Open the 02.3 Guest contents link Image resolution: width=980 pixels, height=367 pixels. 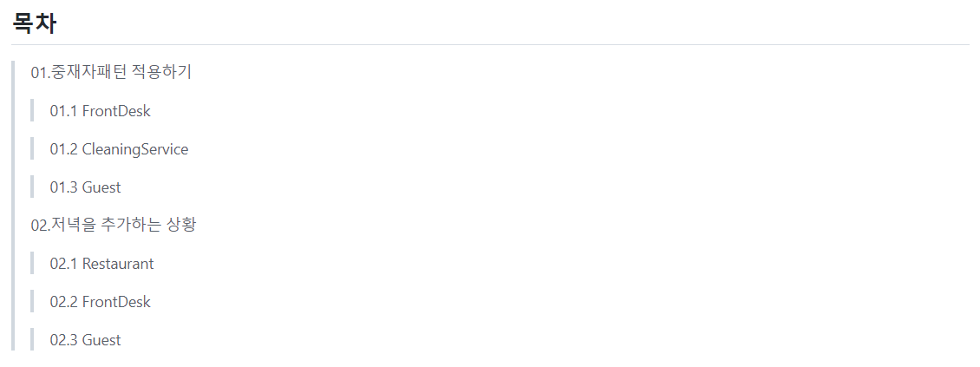point(86,340)
